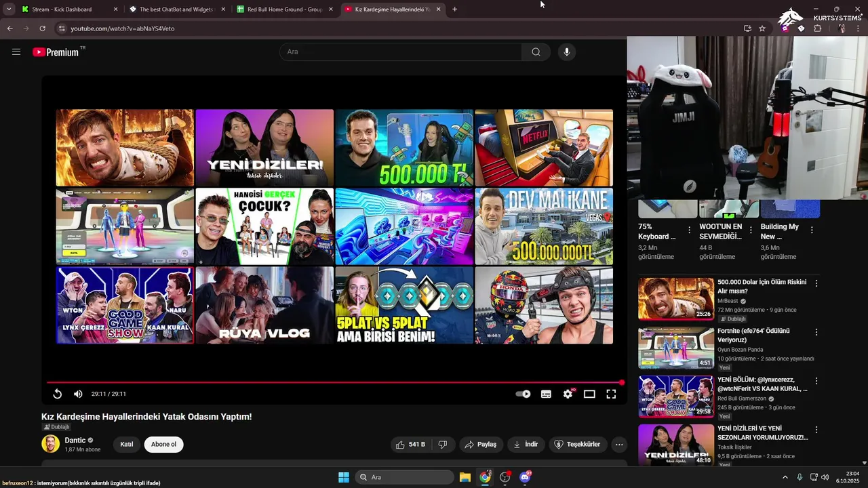The height and width of the screenshot is (488, 868).
Task: Install app icon in the address bar
Action: pos(747,28)
